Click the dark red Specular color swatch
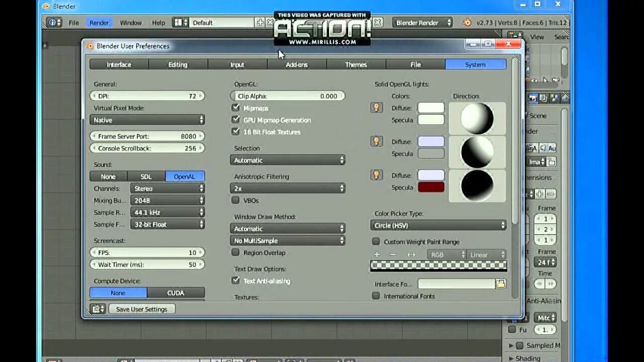 (431, 187)
